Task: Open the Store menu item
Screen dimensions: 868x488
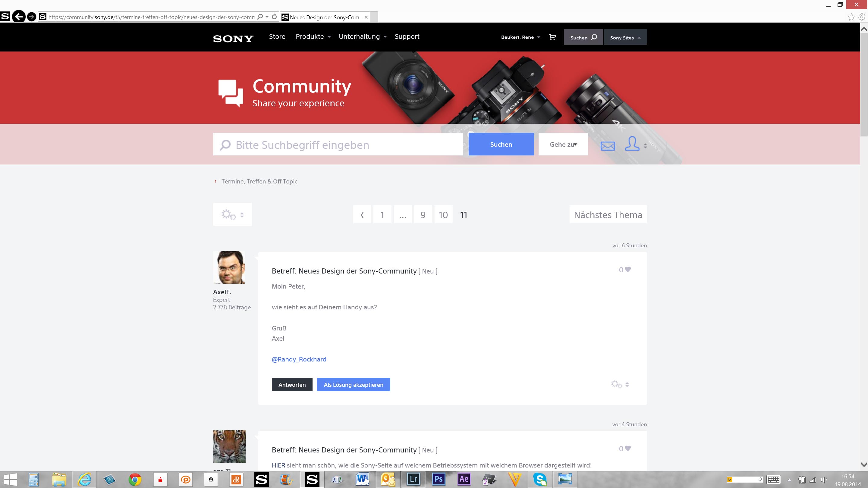Action: [277, 37]
